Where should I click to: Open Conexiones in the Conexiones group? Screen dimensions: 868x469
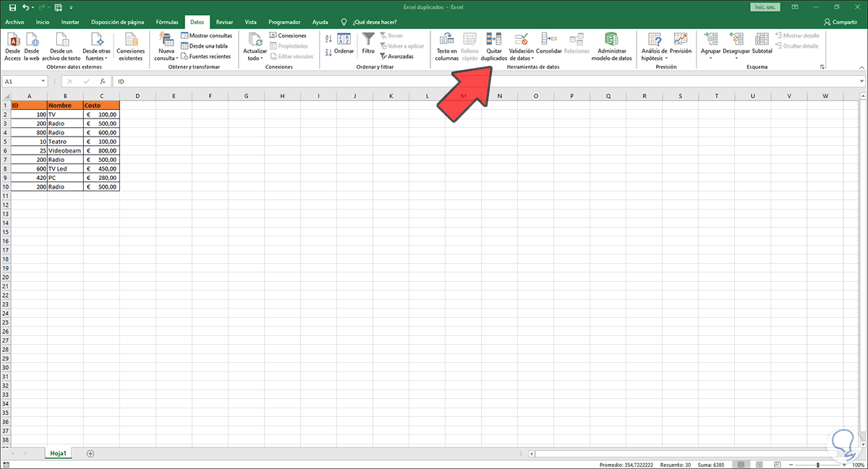pos(288,35)
